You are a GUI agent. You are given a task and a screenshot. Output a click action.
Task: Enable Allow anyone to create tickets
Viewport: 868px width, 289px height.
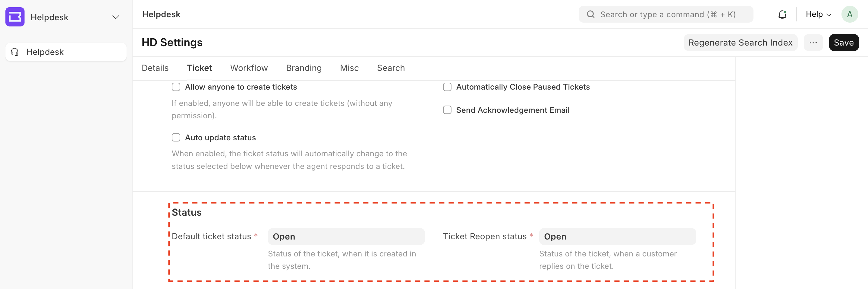tap(176, 87)
